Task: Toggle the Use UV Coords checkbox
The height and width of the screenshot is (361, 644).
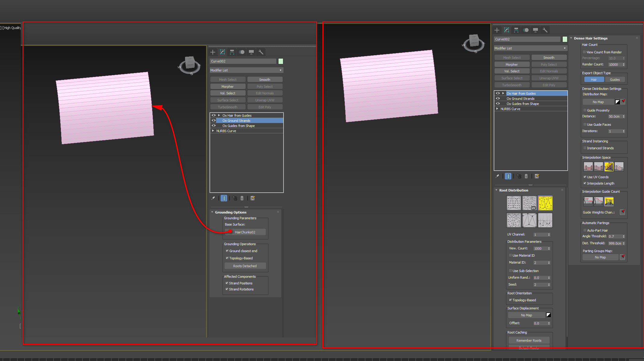Action: click(x=585, y=177)
